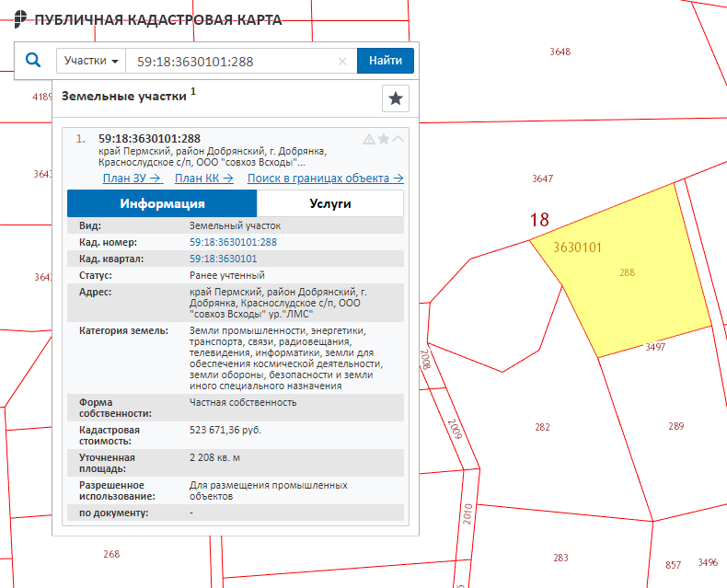This screenshot has width=727, height=588.
Task: Click parcel 282 on the map
Action: [542, 427]
